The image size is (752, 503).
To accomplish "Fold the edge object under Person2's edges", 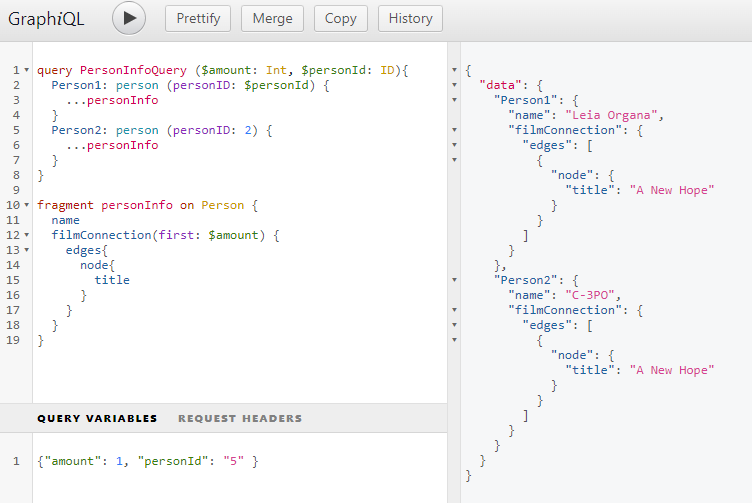I will [455, 340].
